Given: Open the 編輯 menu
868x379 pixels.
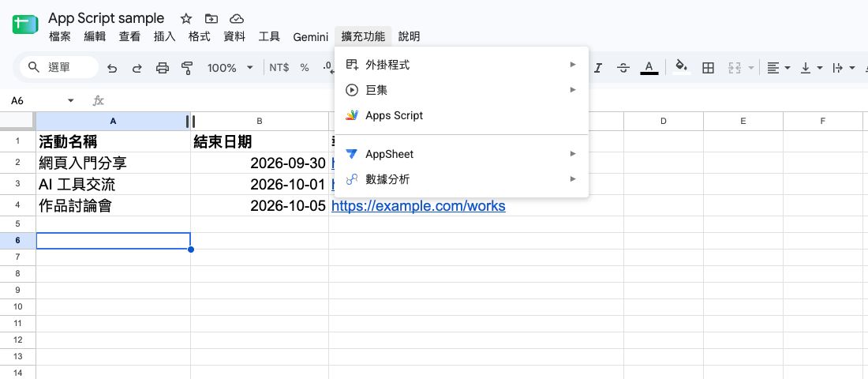Looking at the screenshot, I should tap(95, 37).
